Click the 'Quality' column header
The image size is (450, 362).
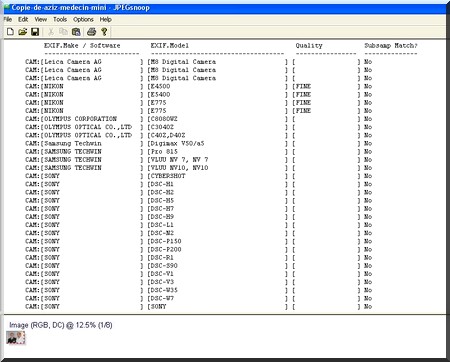click(309, 46)
